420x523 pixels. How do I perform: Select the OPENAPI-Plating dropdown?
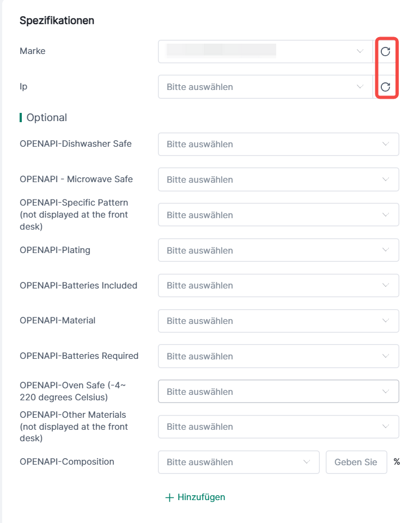click(278, 250)
